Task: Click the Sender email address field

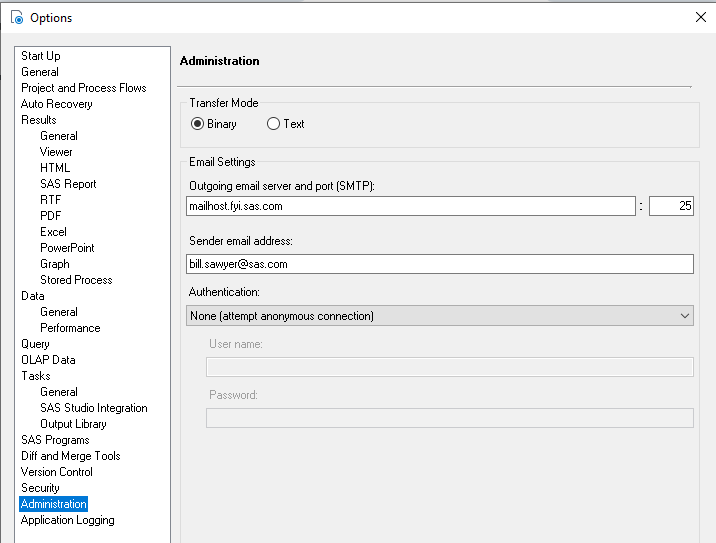Action: tap(440, 264)
